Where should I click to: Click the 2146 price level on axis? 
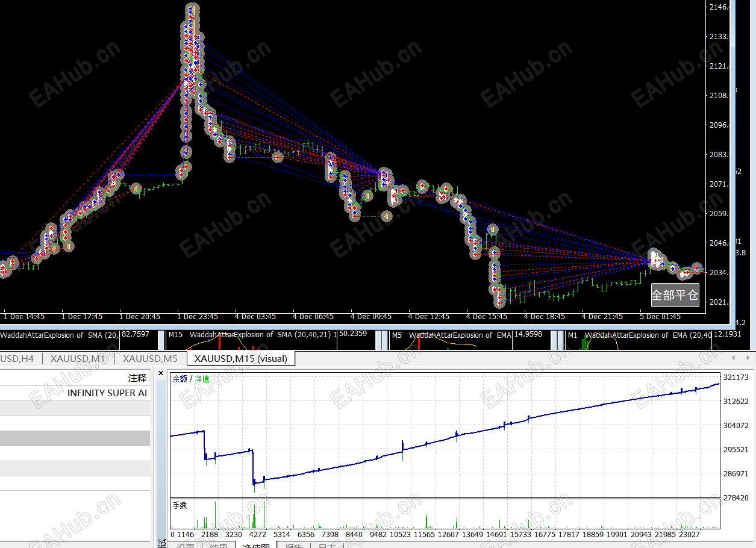pos(720,7)
